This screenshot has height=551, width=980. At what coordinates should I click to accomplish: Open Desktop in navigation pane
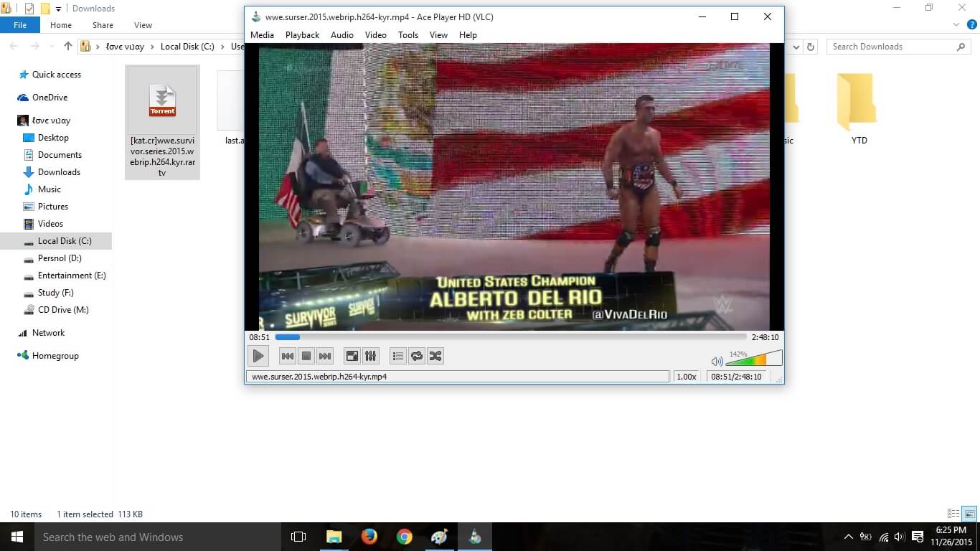tap(53, 138)
